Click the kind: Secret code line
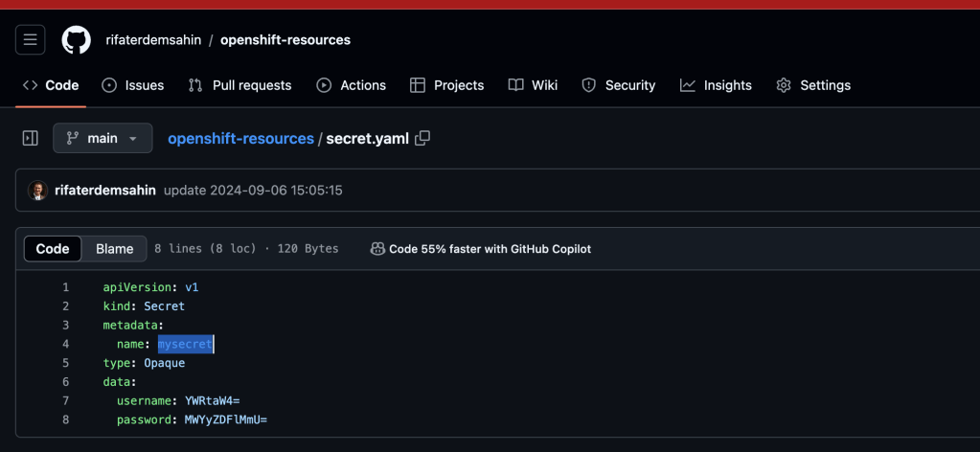This screenshot has height=452, width=980. tap(144, 306)
